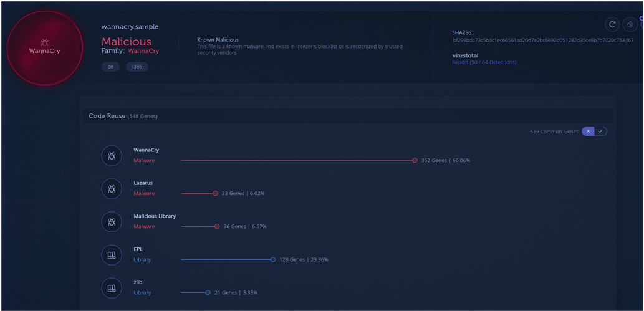The image size is (644, 311).
Task: Click the SHA256 hash value
Action: point(543,41)
